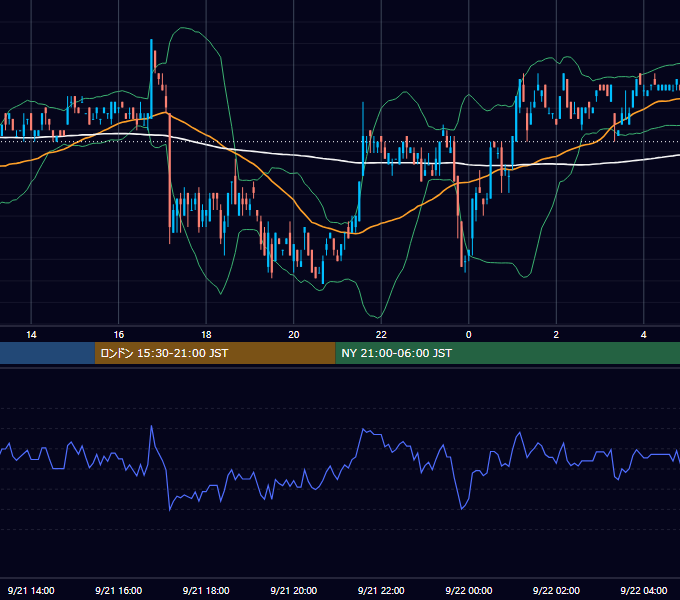
Task: Click the 14 hour axis label
Action: [x=31, y=335]
